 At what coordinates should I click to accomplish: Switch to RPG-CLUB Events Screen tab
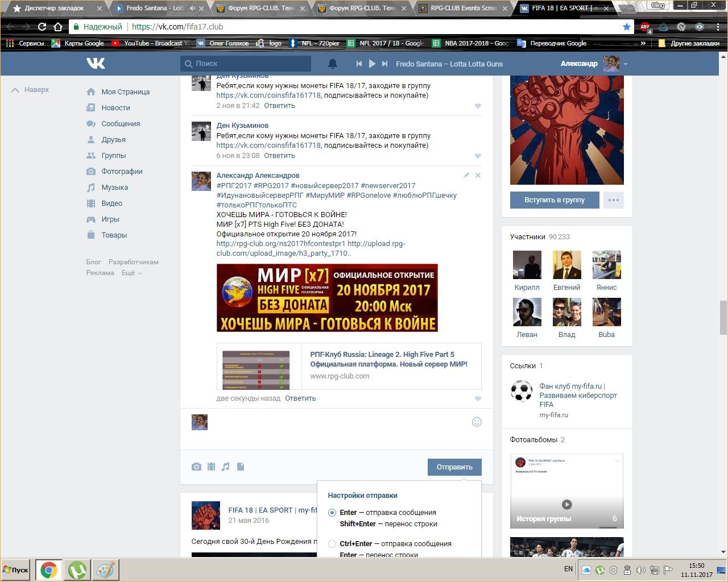(464, 9)
